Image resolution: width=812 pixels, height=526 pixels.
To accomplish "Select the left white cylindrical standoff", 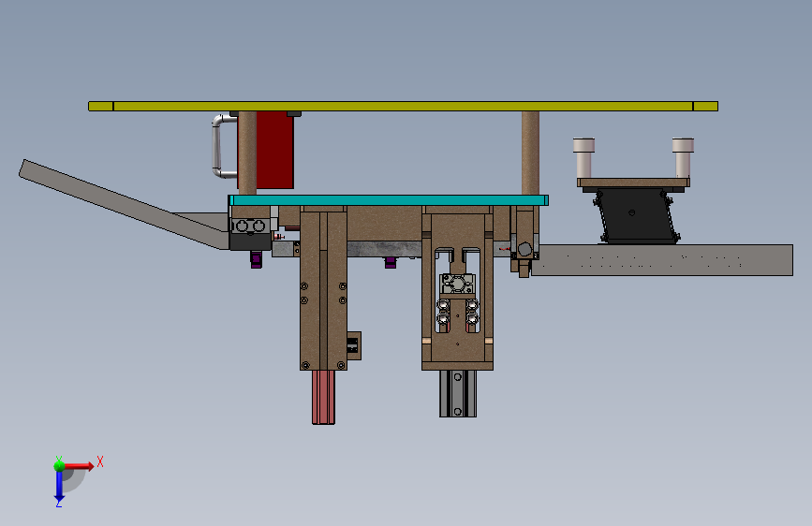I will pos(583,158).
